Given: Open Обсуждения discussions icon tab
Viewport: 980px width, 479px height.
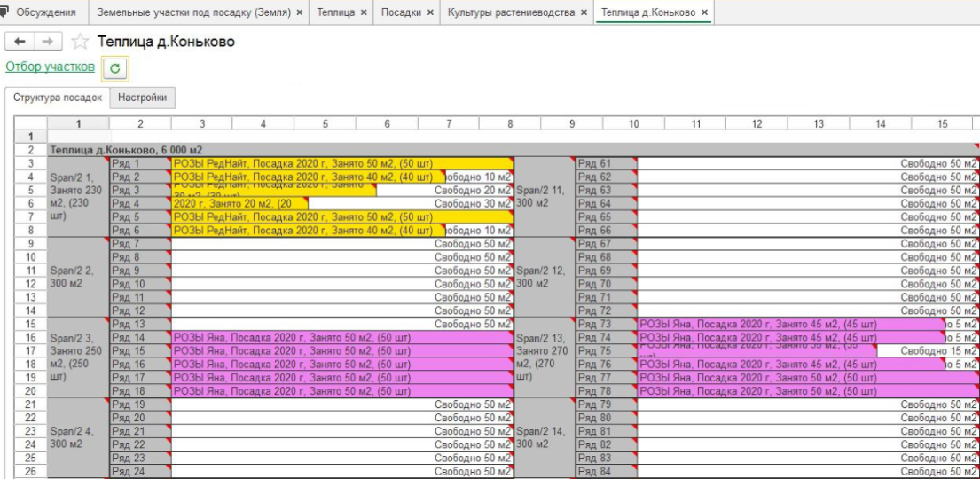Looking at the screenshot, I should (39, 12).
